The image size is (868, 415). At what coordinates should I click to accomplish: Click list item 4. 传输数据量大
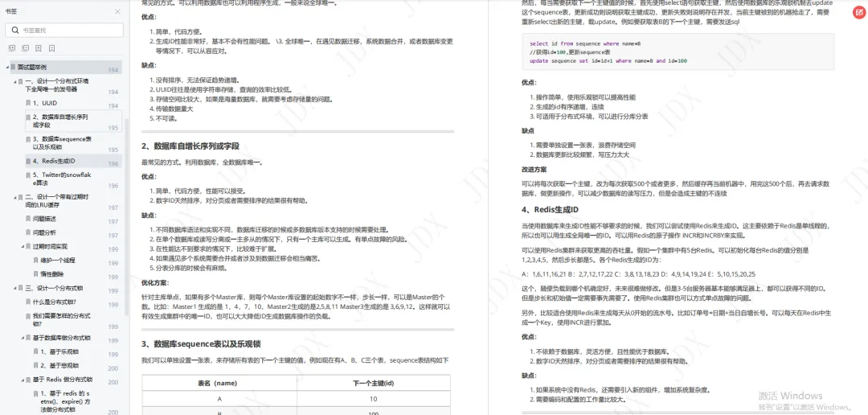tap(171, 109)
